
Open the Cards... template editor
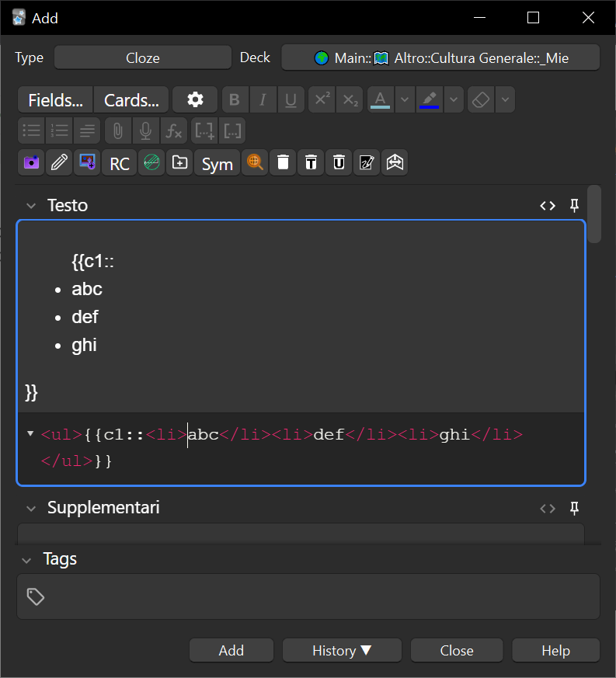[x=131, y=100]
